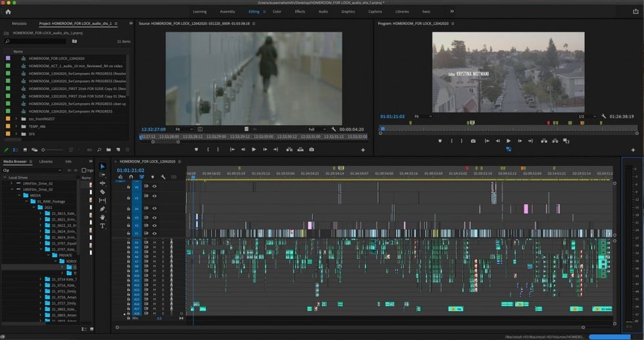This screenshot has width=644, height=340.
Task: Step forward one frame in Source monitor
Action: point(265,150)
